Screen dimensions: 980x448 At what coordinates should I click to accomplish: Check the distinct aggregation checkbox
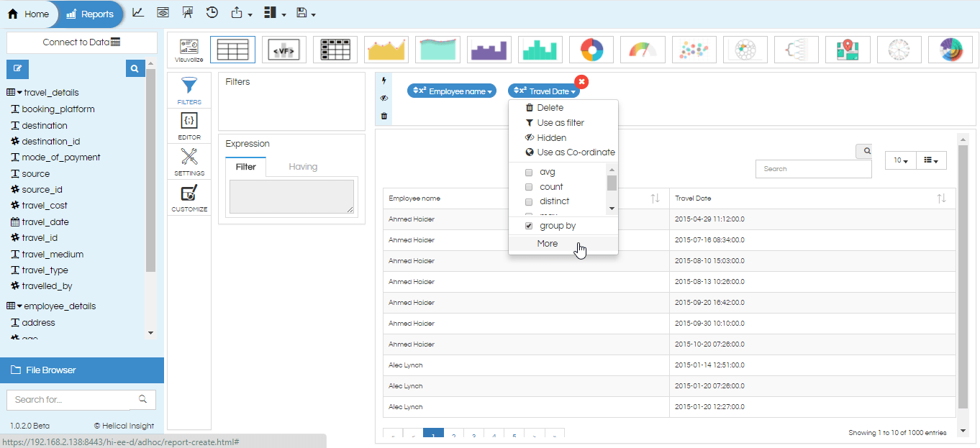coord(529,202)
